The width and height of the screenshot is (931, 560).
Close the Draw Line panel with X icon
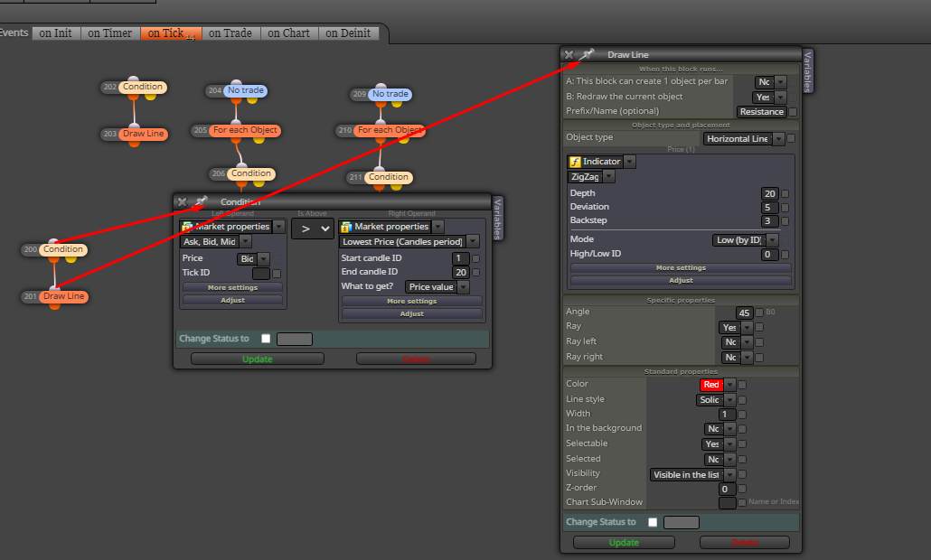pyautogui.click(x=569, y=54)
